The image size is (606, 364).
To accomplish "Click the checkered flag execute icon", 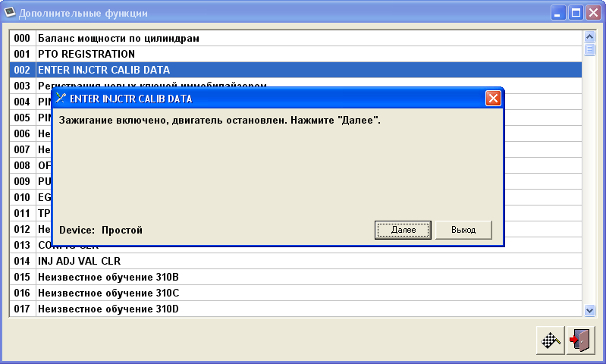I will [x=549, y=340].
